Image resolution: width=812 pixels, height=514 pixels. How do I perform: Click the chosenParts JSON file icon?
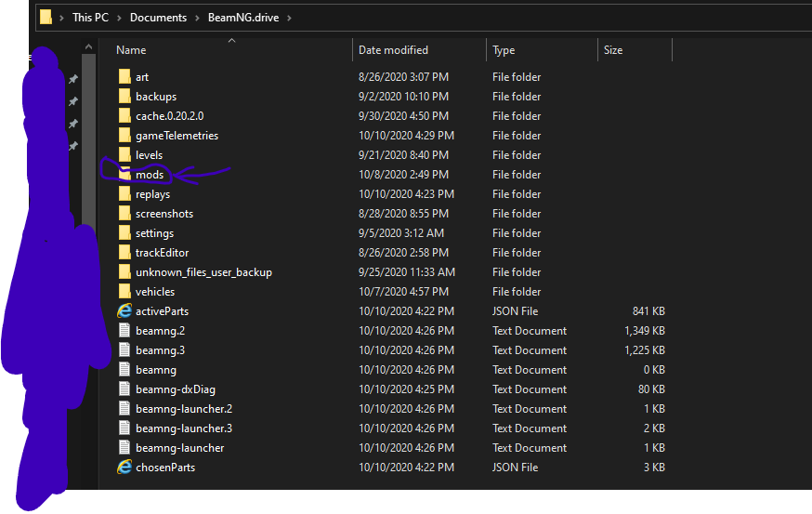pos(124,467)
